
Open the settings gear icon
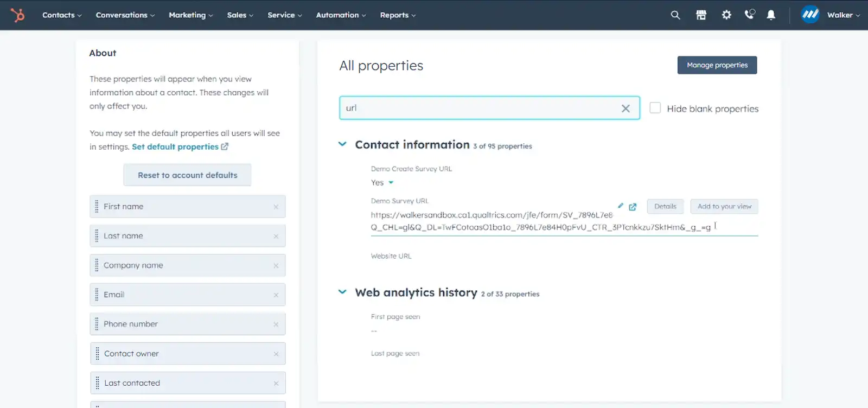[726, 15]
